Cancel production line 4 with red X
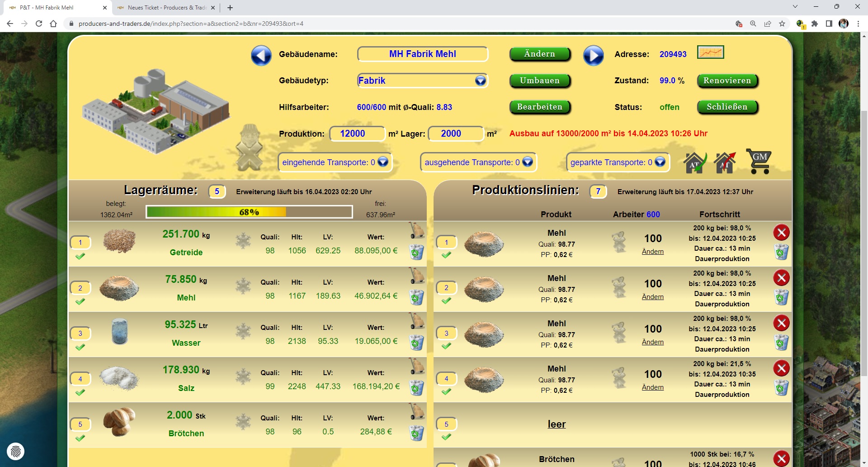Screen dimensions: 868x467 [781, 368]
